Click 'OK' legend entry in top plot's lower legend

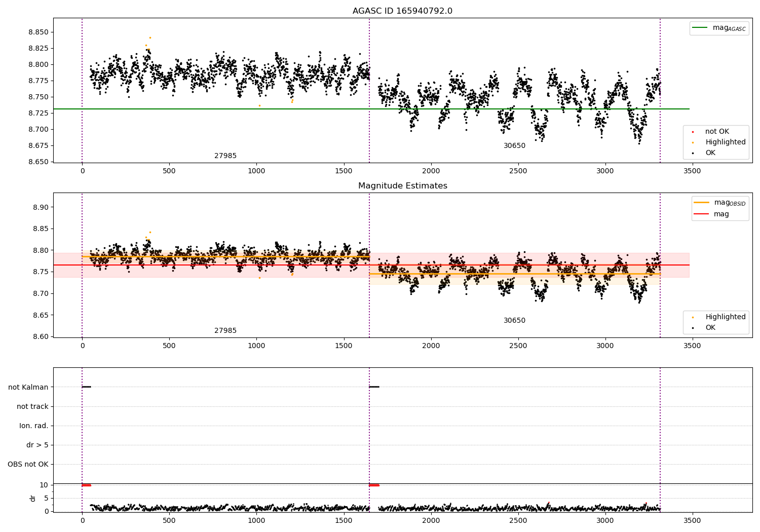point(710,153)
